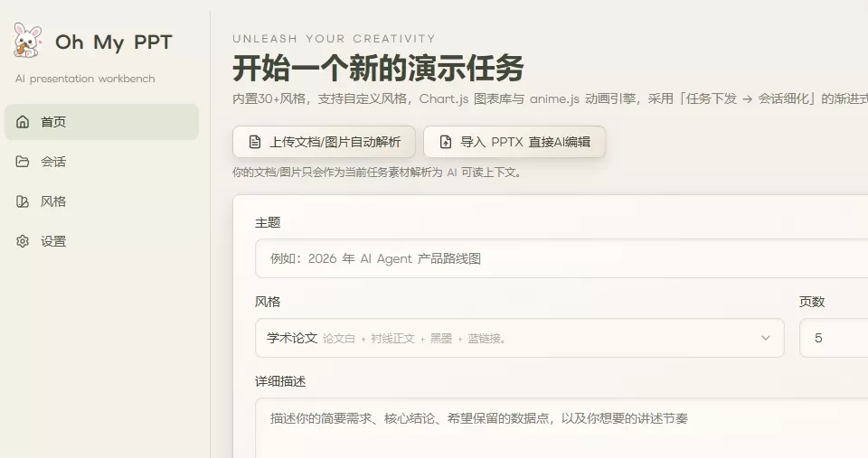Click the 主题 field label
Screen dimensions: 868x458
point(268,222)
